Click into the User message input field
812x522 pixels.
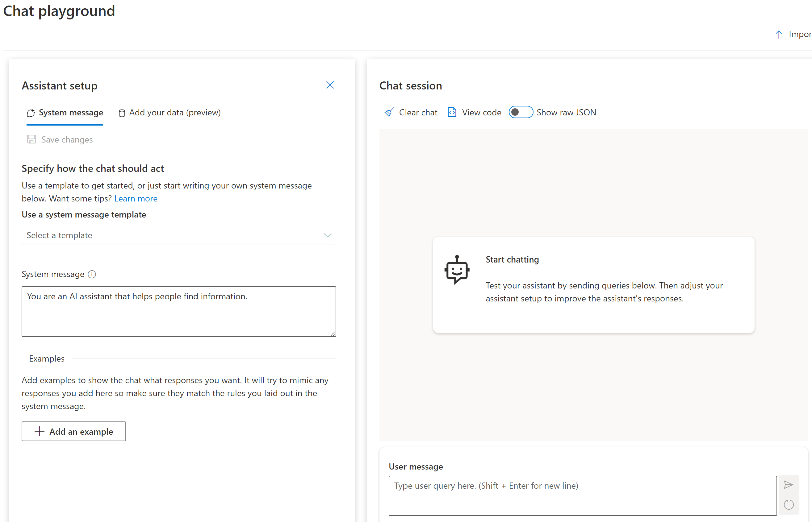[582, 495]
